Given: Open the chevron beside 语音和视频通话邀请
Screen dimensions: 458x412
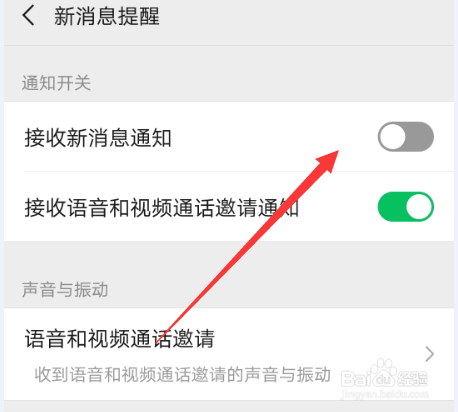Looking at the screenshot, I should pos(430,354).
